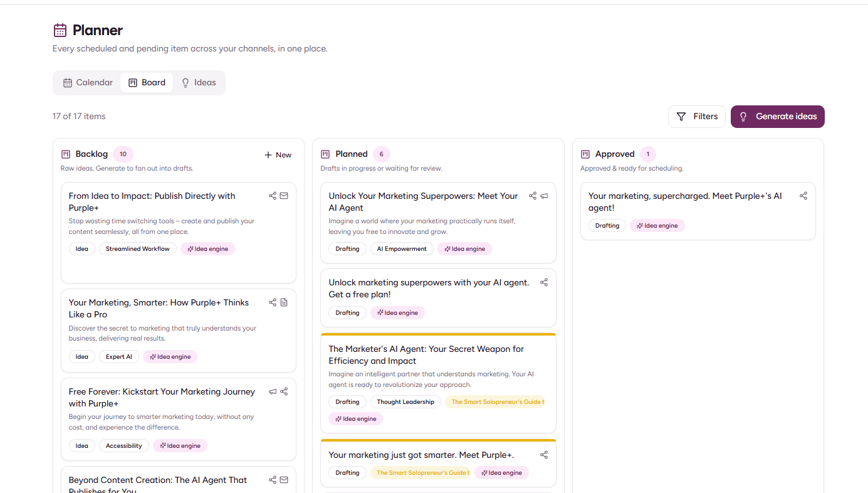Image resolution: width=868 pixels, height=493 pixels.
Task: Click '17 of 17 items' count text
Action: (79, 117)
